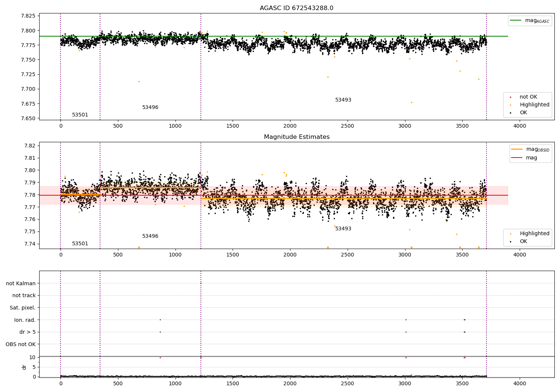Click the 7.825 tick on top panel y-axis

pos(28,16)
